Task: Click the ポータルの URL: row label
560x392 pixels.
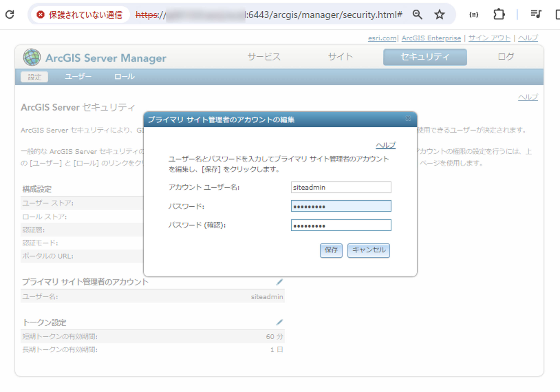Action: click(x=48, y=256)
